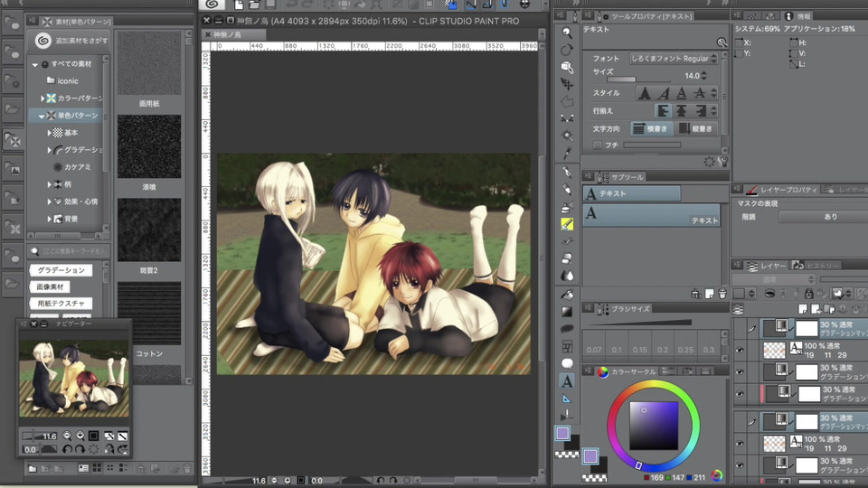The width and height of the screenshot is (868, 488).
Task: Open the font dropdown しろくまフォント Regular
Action: click(x=675, y=59)
